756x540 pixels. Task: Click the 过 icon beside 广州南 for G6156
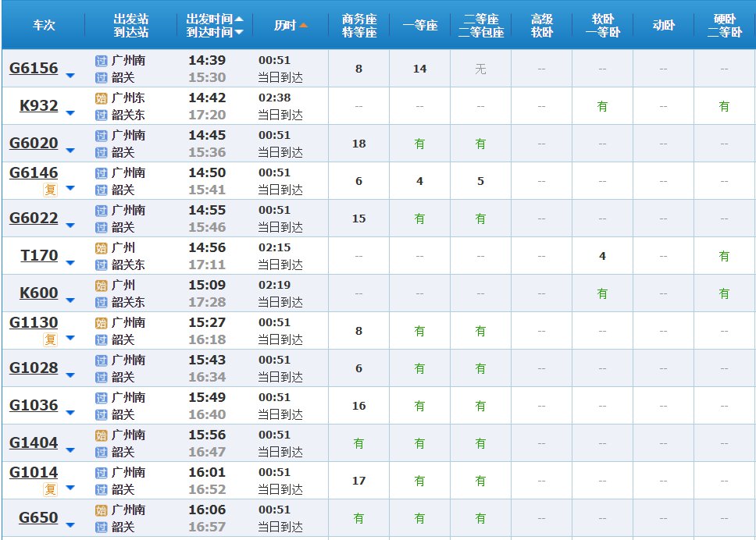pyautogui.click(x=101, y=60)
